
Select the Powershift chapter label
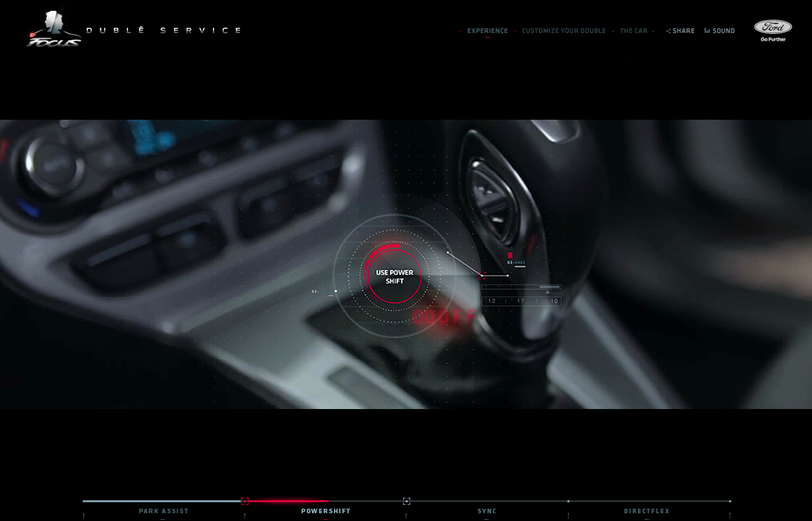coord(325,511)
